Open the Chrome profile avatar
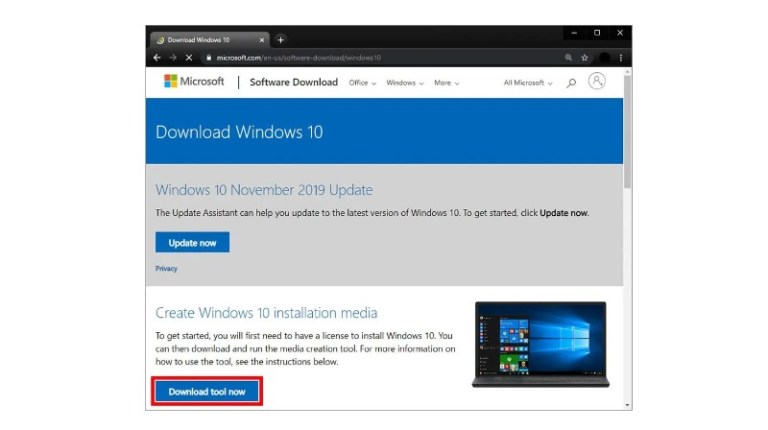The width and height of the screenshot is (768, 430). [604, 58]
